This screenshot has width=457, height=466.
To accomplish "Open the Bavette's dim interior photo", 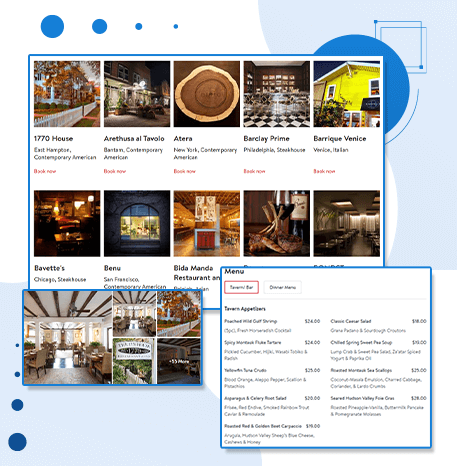I will pos(67,223).
